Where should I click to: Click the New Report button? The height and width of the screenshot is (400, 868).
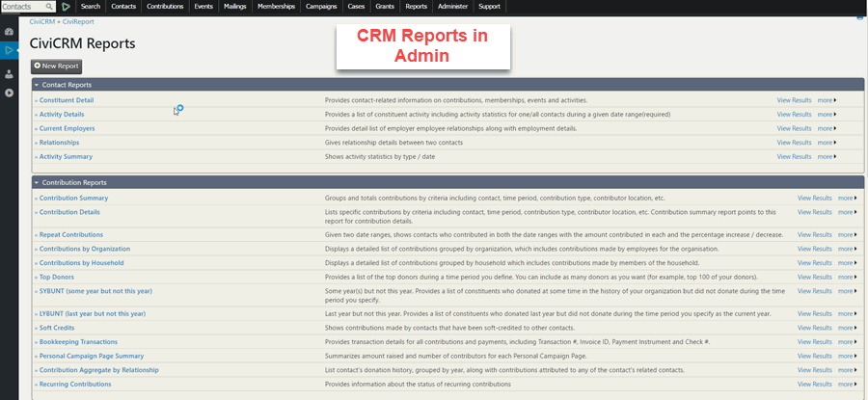pos(57,66)
